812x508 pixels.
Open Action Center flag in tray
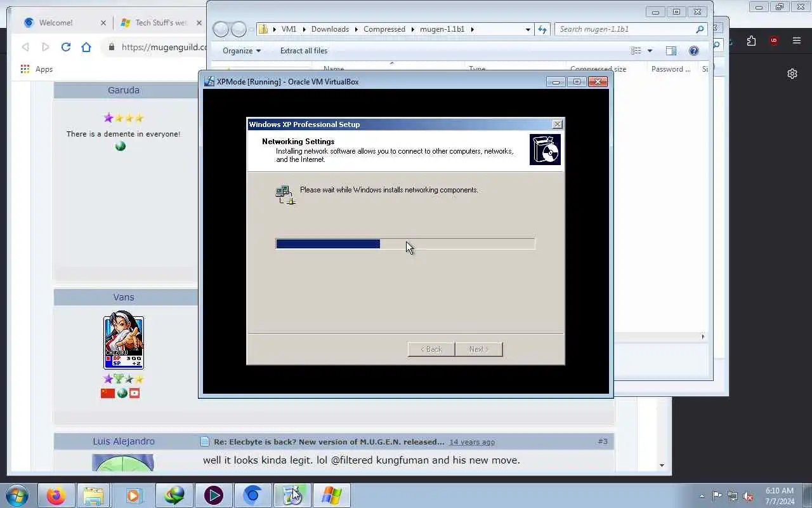tap(717, 496)
